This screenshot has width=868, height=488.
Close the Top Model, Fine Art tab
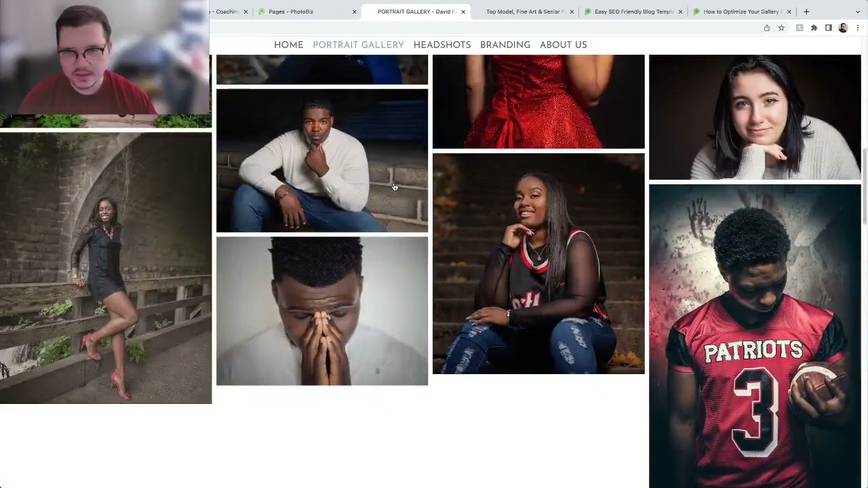(x=572, y=12)
